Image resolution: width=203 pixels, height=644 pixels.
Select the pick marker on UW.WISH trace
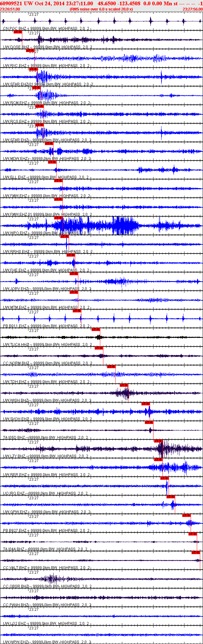click(x=124, y=385)
